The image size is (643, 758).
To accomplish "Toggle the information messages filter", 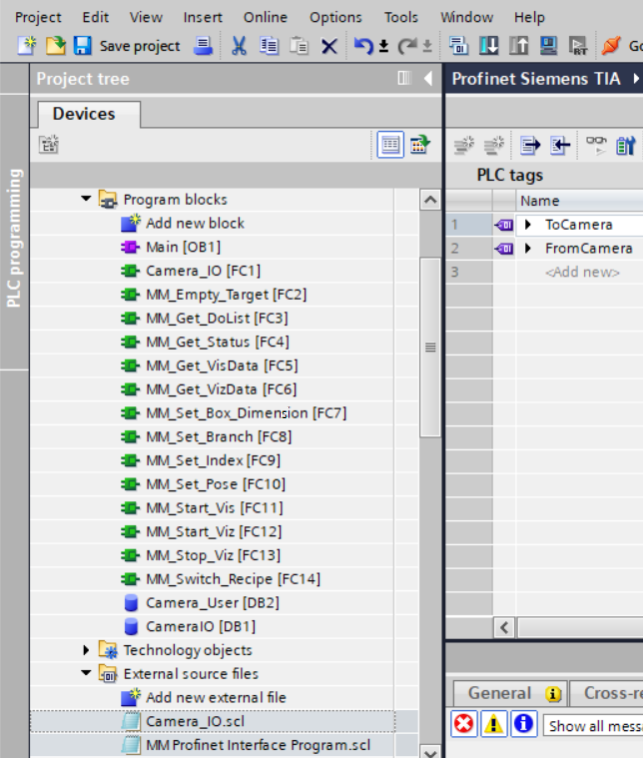I will [x=523, y=725].
